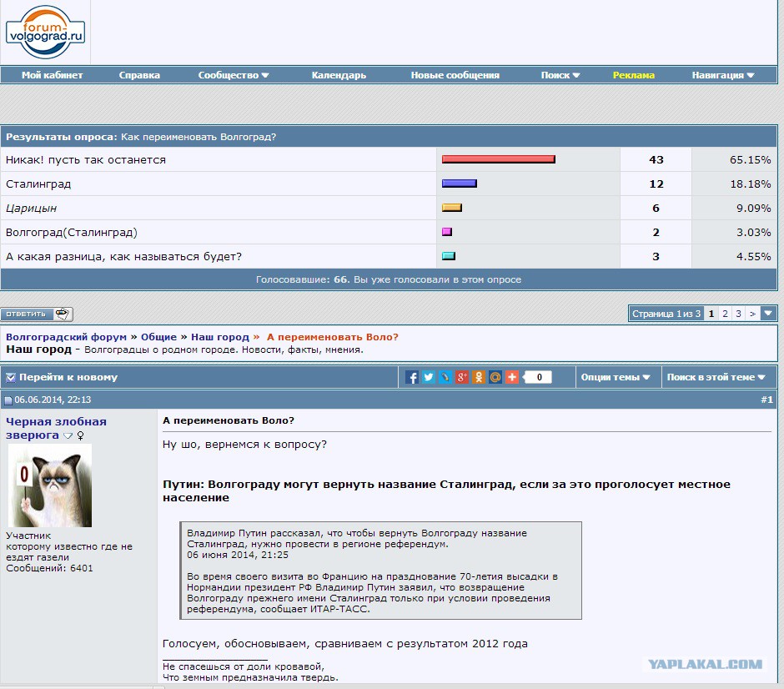This screenshot has width=784, height=689.
Task: Open the Реклама menu item
Action: 634,76
